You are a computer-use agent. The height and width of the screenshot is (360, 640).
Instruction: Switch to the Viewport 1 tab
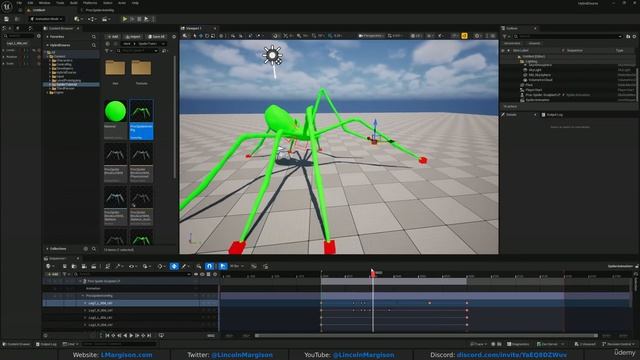[194, 28]
